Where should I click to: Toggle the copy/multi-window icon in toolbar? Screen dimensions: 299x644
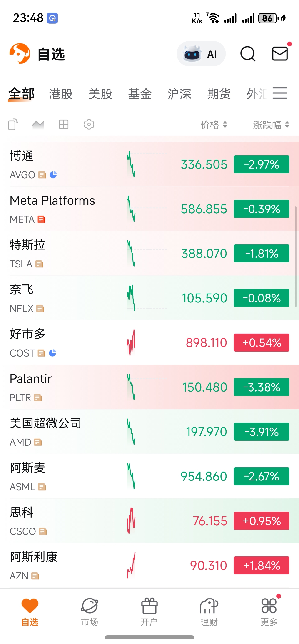point(13,124)
